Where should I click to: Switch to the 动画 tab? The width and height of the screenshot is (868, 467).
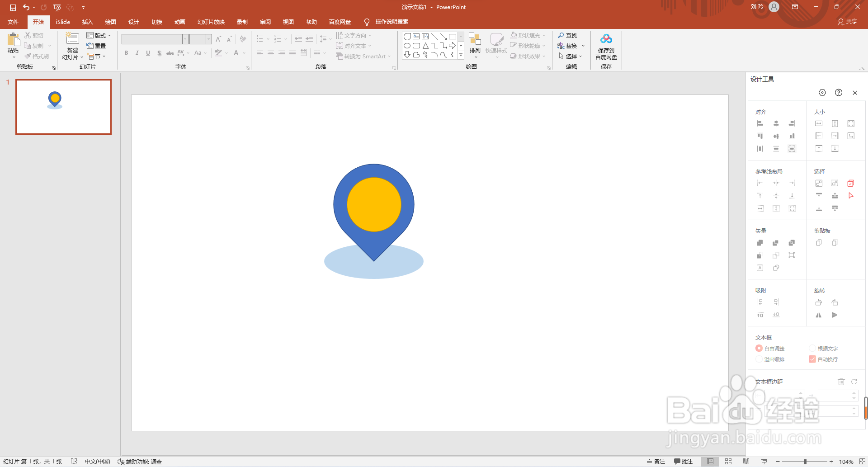pyautogui.click(x=179, y=22)
